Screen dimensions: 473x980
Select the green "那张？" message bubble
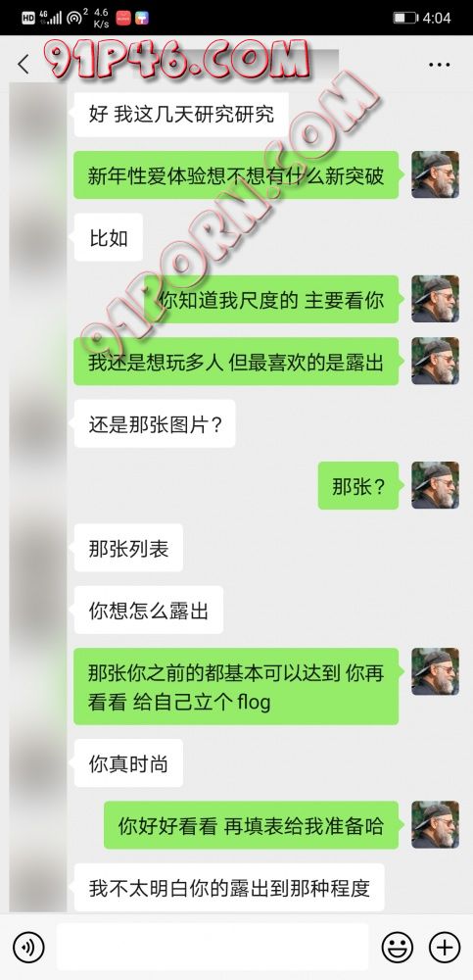pyautogui.click(x=358, y=486)
